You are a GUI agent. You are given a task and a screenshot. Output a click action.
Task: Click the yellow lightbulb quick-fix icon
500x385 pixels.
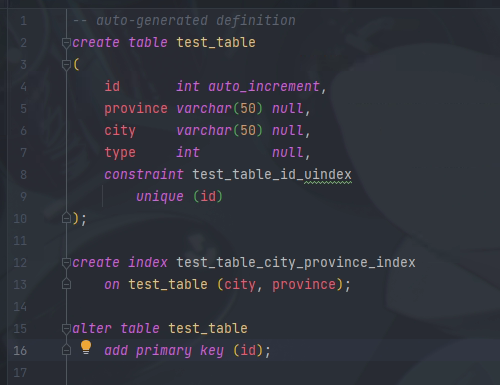[86, 347]
